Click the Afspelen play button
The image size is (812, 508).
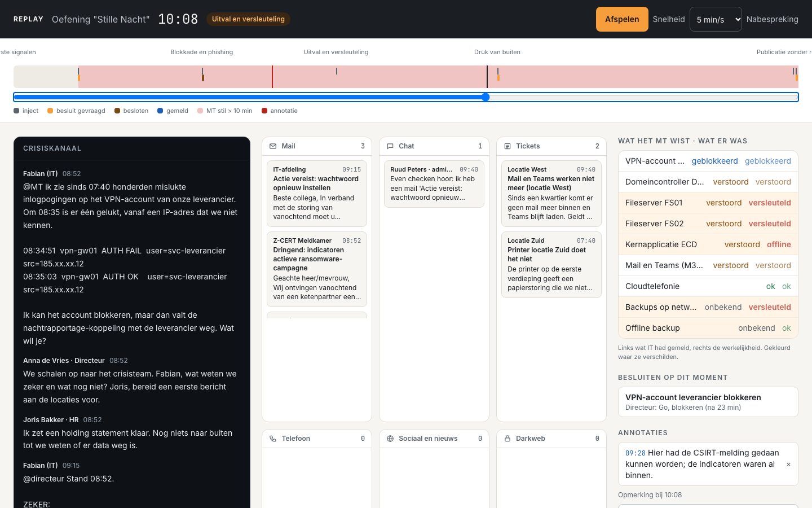coord(622,19)
